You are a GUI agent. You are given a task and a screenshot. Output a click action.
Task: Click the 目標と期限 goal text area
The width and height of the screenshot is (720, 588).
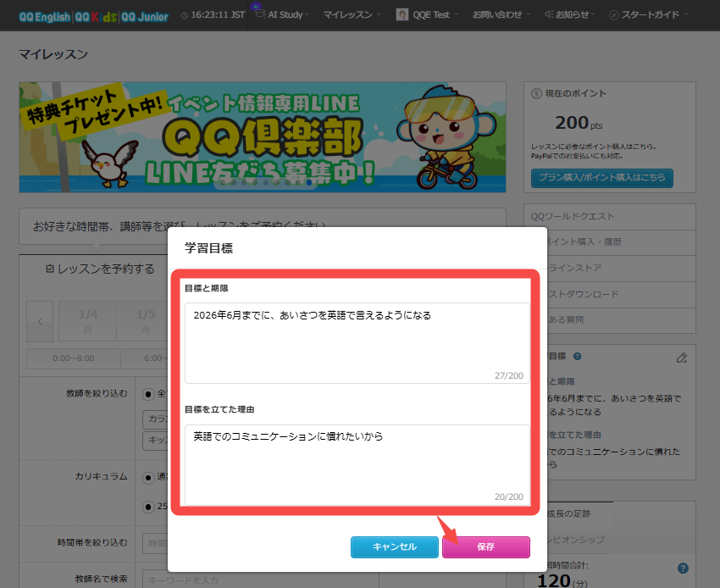pos(357,342)
